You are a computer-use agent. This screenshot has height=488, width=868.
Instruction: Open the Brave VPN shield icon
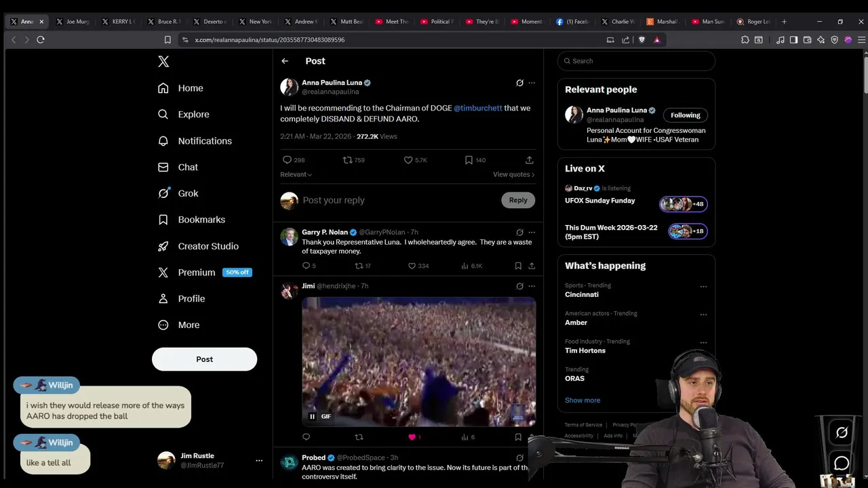[x=835, y=40]
